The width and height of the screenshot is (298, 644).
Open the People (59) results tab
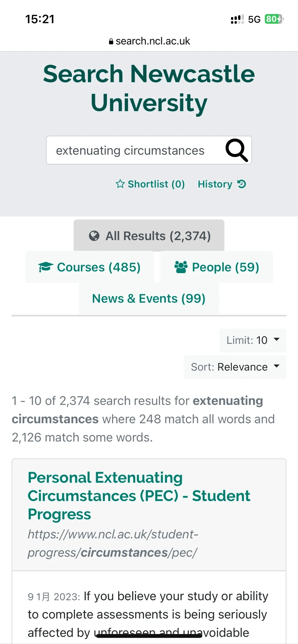pyautogui.click(x=217, y=267)
